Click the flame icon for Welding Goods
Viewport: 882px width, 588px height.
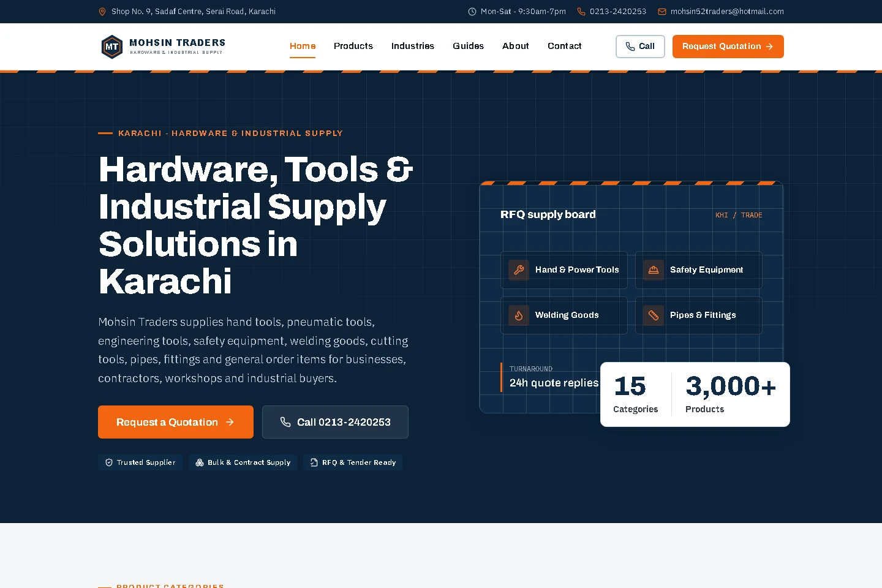pos(519,315)
